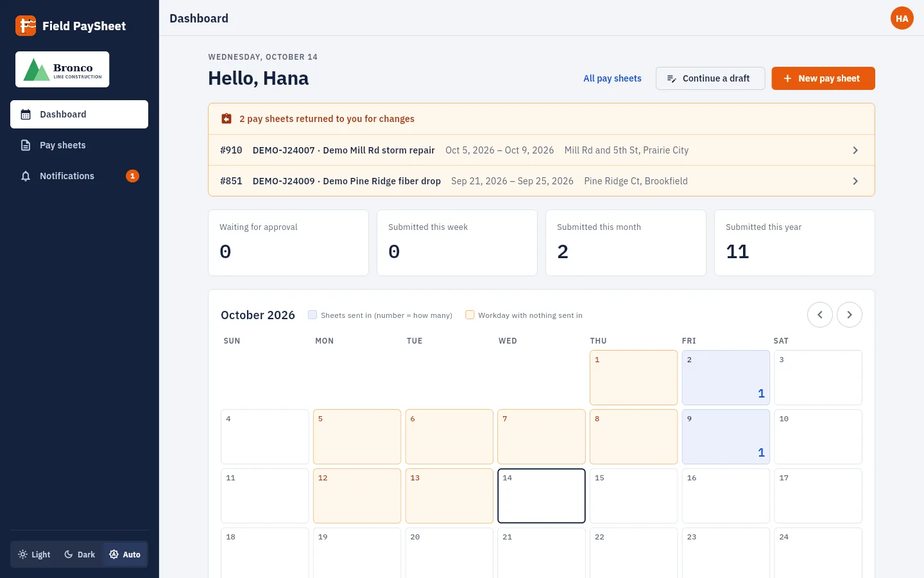924x578 pixels.
Task: Select October 22 on the calendar
Action: coord(634,552)
